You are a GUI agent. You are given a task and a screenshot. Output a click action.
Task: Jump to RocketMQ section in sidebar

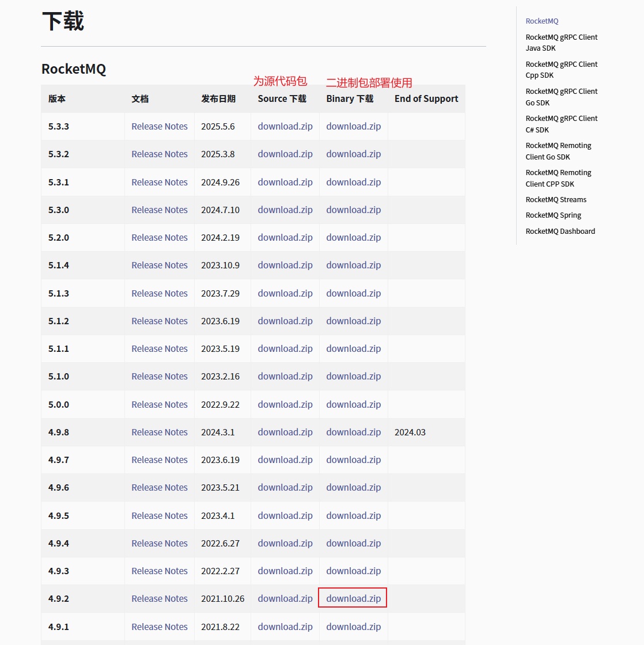pos(542,21)
